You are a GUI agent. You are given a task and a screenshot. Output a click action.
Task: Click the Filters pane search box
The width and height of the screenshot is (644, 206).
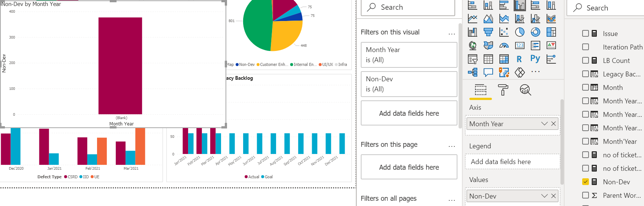408,7
